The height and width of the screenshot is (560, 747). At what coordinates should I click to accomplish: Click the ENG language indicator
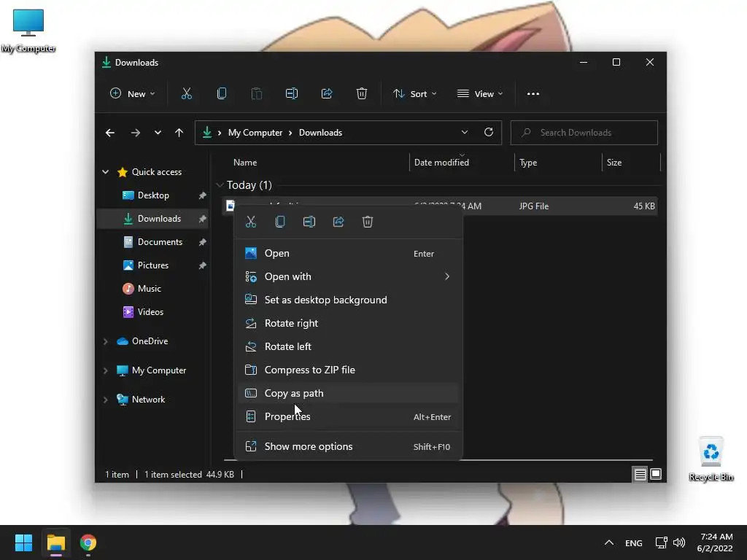634,542
